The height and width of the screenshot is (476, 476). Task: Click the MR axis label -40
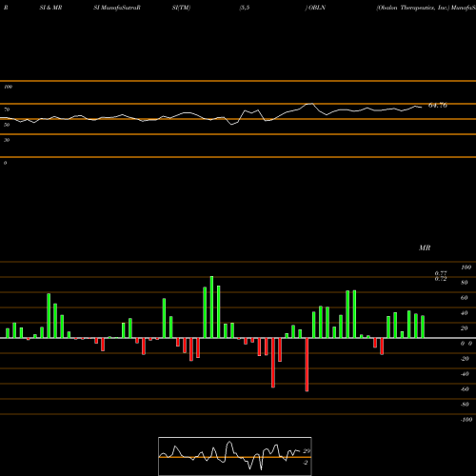point(465,374)
